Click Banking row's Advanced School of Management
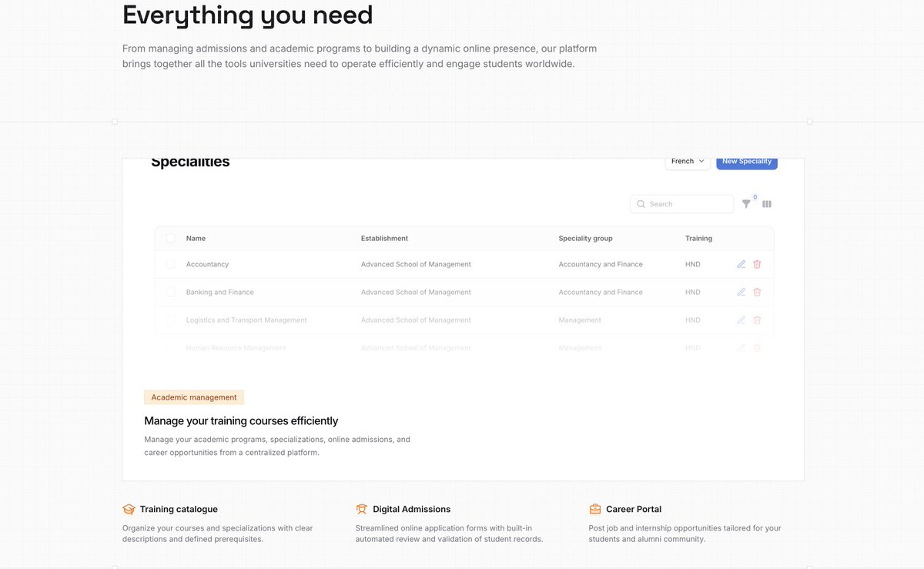Image resolution: width=924 pixels, height=569 pixels. click(x=416, y=292)
